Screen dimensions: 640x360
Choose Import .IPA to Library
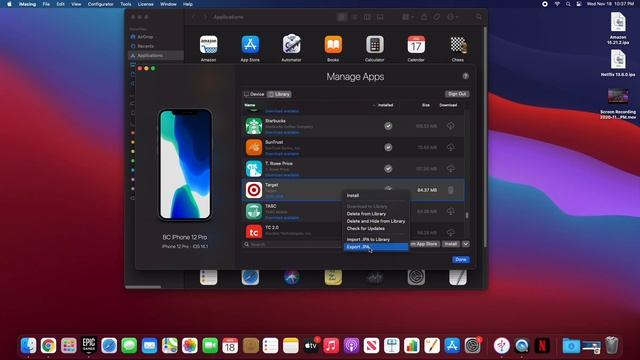click(x=376, y=240)
